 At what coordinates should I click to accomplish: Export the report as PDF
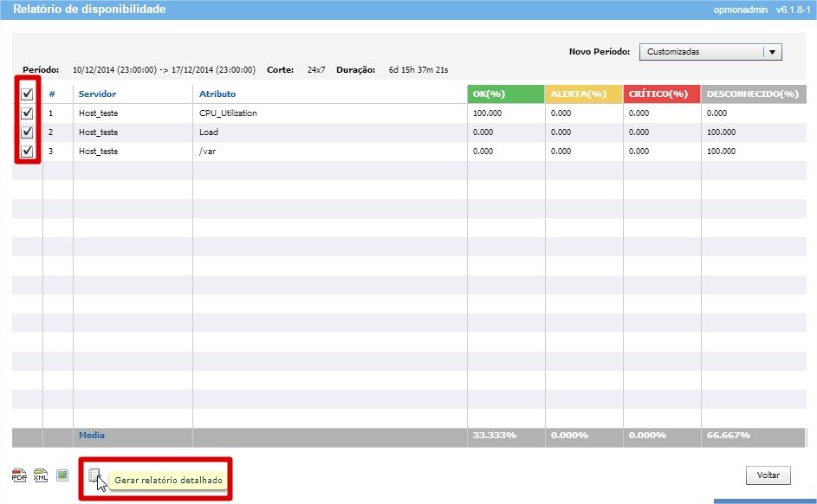coord(19,475)
